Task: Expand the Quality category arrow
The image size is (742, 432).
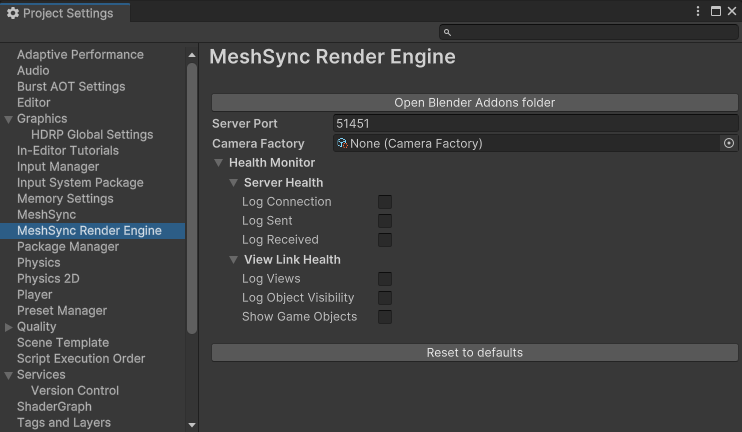Action: coord(8,327)
